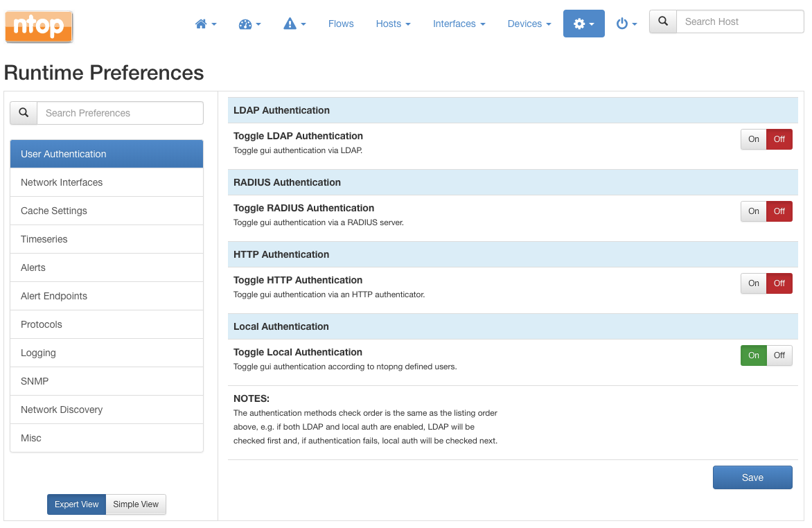Expand the Hosts dropdown menu
Screen dimensions: 812x528
(x=393, y=24)
